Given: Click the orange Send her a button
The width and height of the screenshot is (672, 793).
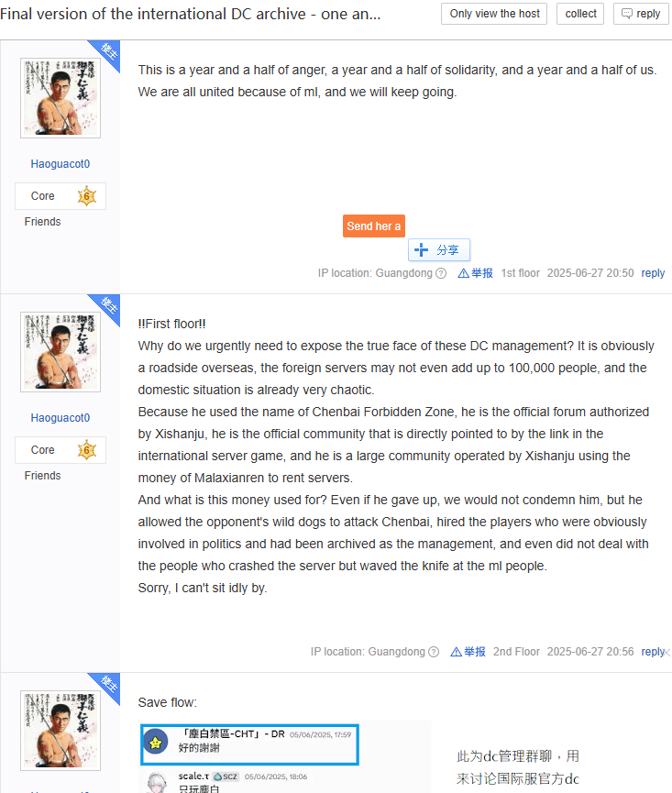Looking at the screenshot, I should (374, 226).
